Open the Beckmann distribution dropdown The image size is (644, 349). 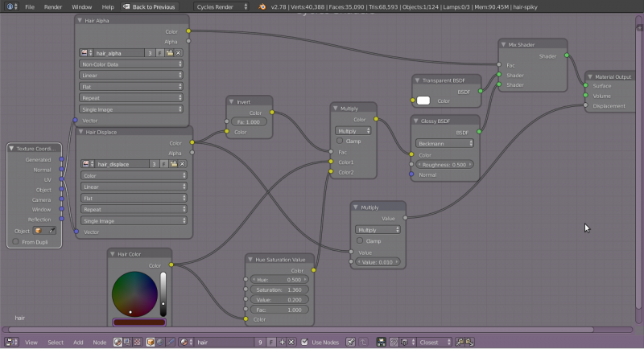point(445,143)
